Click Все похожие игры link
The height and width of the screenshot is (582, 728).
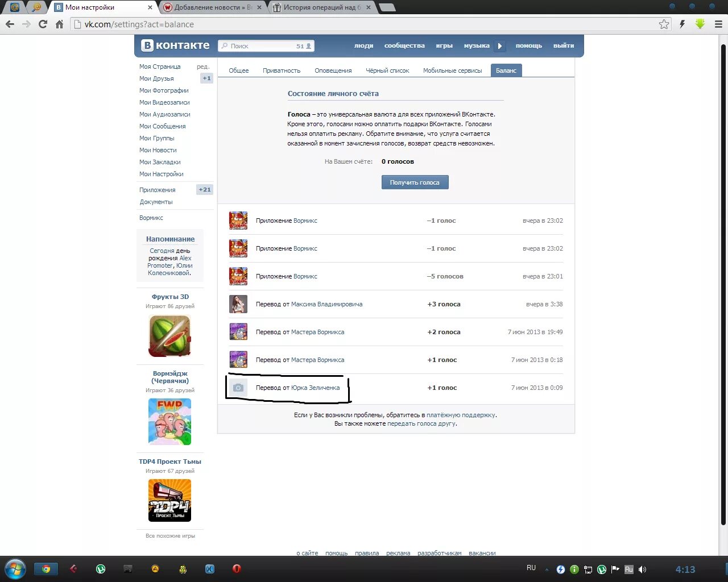pos(170,536)
